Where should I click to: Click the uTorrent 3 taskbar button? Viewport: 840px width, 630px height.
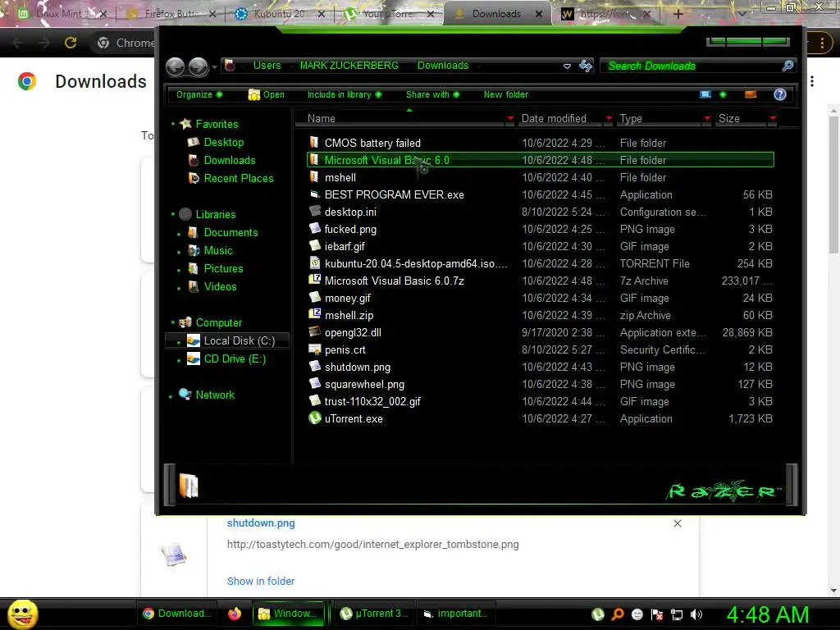[x=374, y=614]
